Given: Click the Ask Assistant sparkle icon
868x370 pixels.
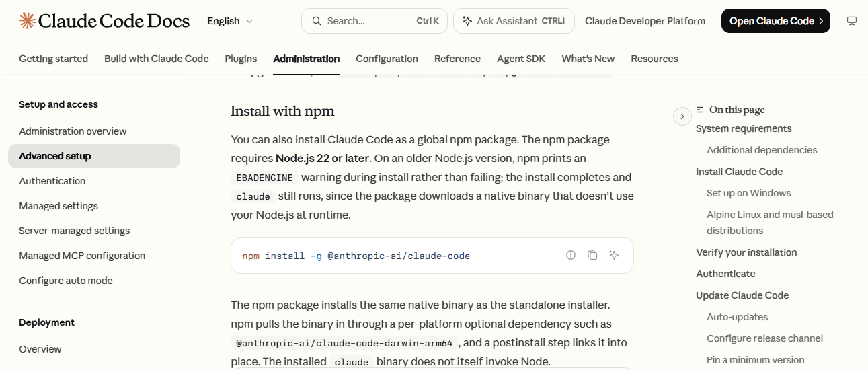Looking at the screenshot, I should (467, 21).
